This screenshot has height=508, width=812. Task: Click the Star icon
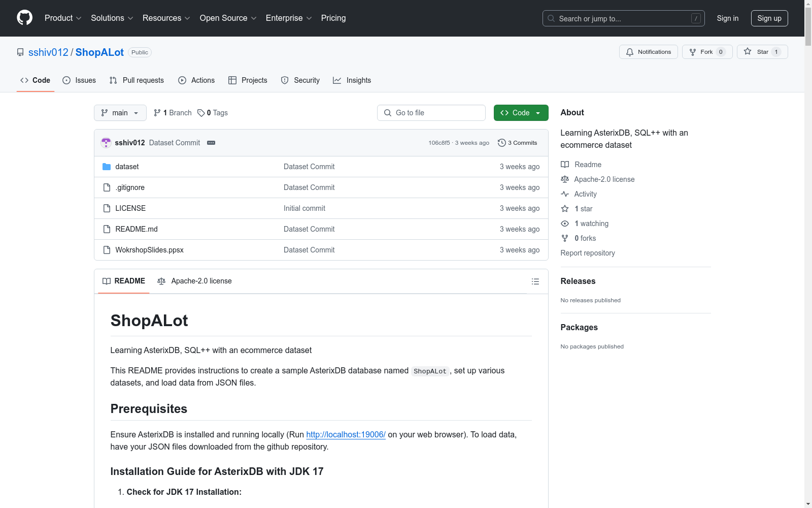tap(748, 51)
